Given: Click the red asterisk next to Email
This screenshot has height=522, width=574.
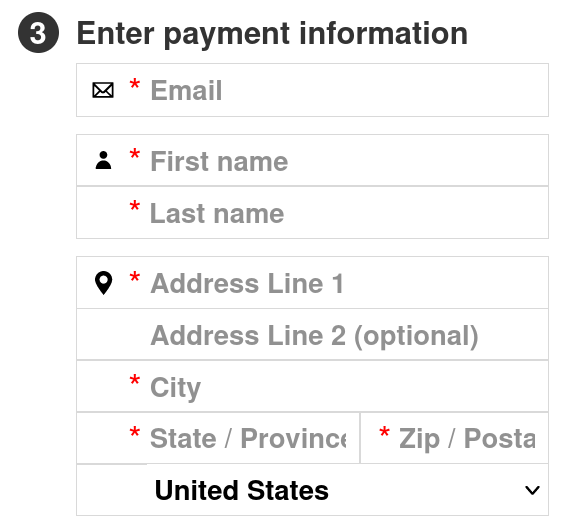Looking at the screenshot, I should 135,84.
